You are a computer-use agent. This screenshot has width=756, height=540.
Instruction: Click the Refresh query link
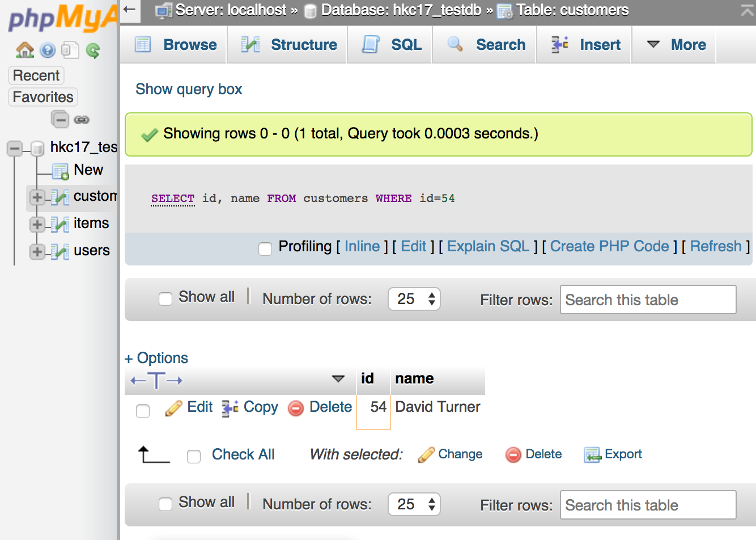(x=716, y=246)
